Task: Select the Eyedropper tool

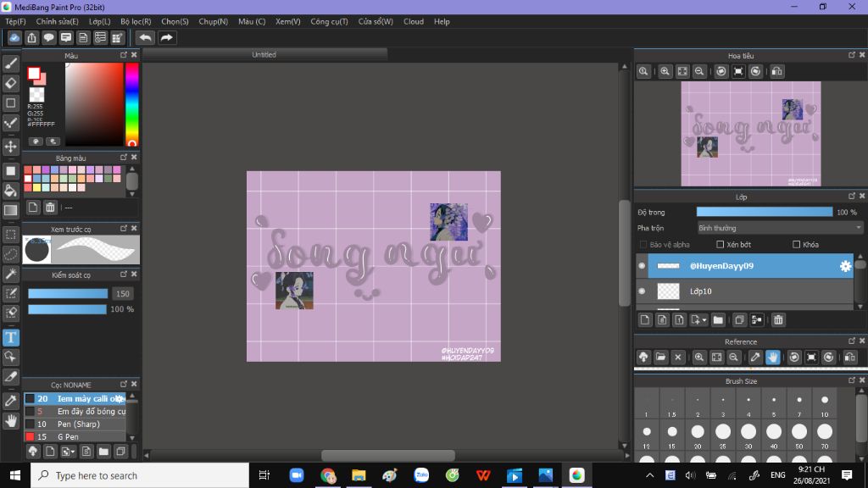Action: click(10, 401)
